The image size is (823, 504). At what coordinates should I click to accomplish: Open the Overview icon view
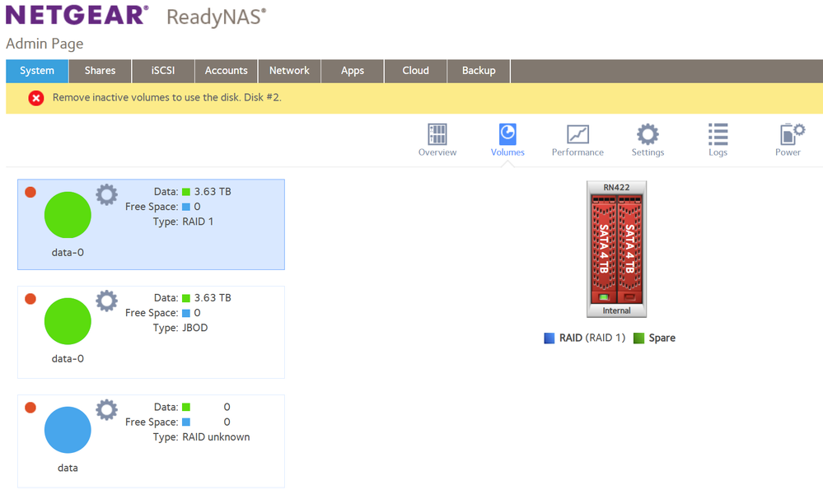click(x=437, y=135)
